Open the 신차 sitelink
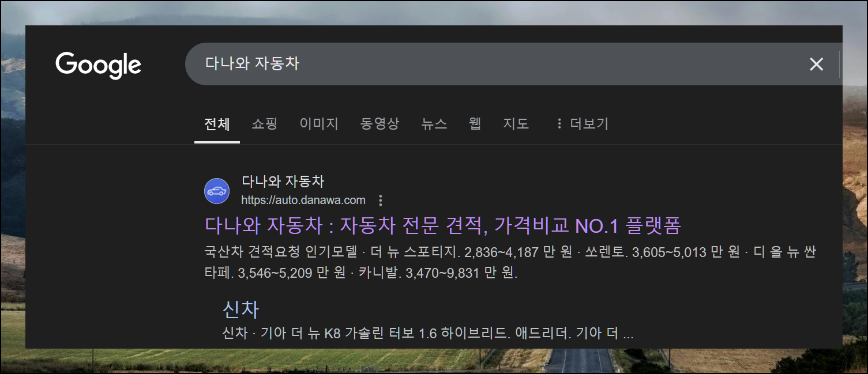 [241, 309]
